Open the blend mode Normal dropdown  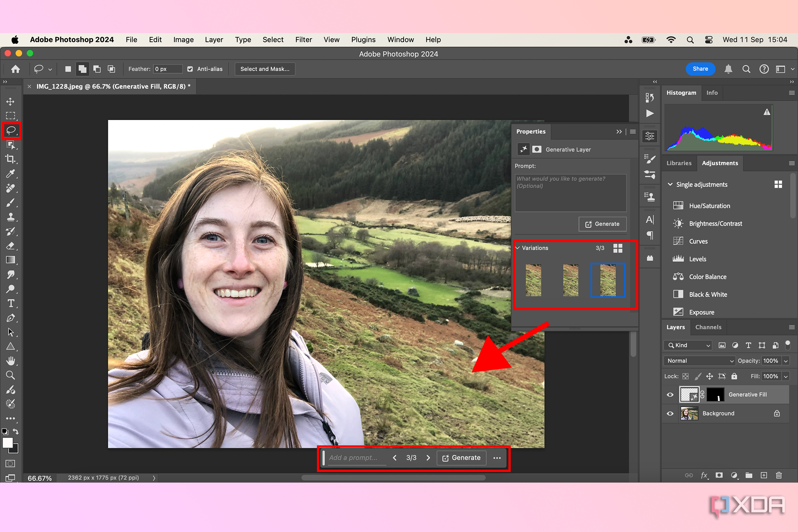click(x=700, y=361)
